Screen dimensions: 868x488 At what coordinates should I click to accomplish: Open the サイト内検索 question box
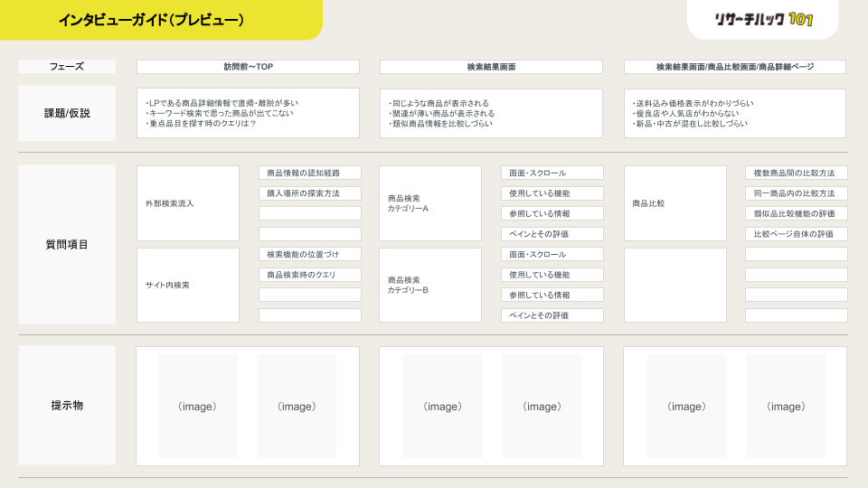pos(188,285)
